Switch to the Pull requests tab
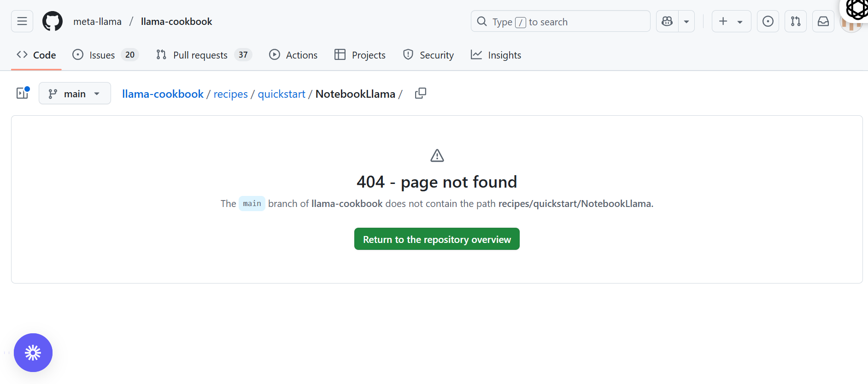Screen dimensions: 868x384 coord(204,55)
